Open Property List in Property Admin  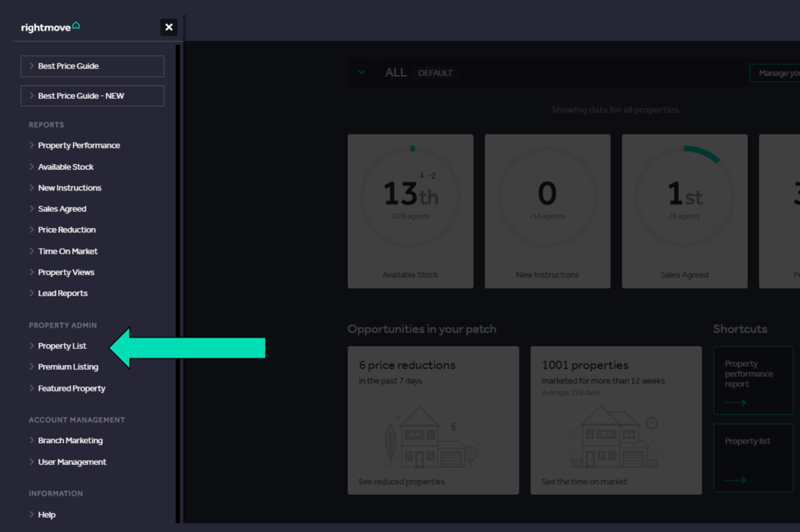pyautogui.click(x=62, y=346)
